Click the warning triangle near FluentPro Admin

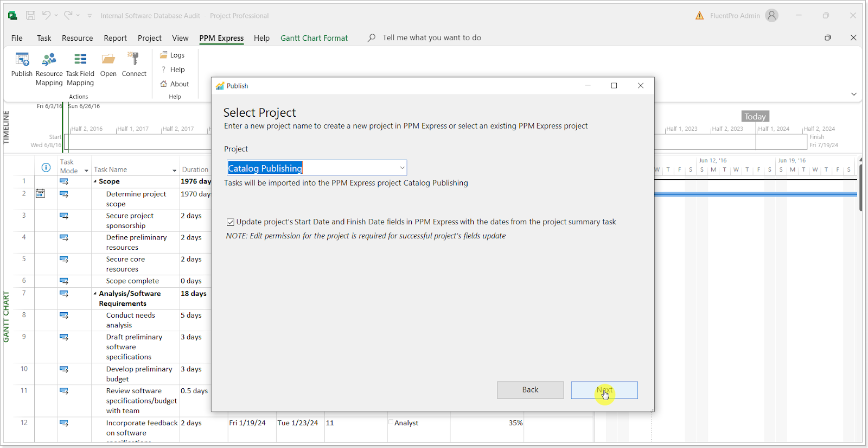700,16
